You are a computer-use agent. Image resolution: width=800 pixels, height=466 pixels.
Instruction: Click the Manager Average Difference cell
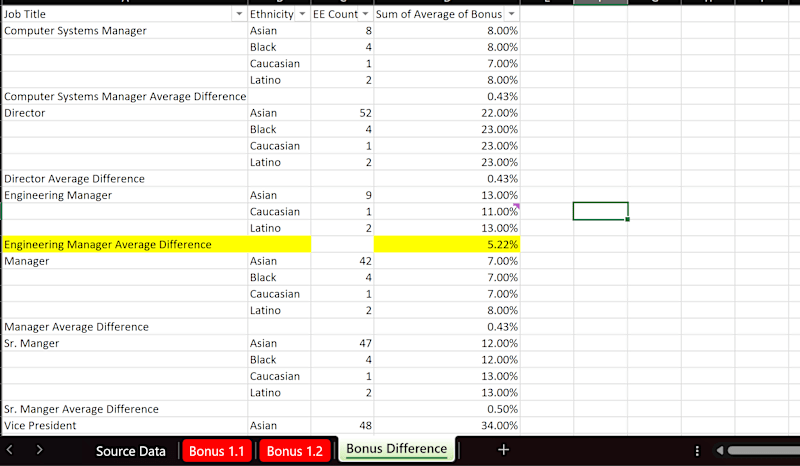tap(125, 327)
